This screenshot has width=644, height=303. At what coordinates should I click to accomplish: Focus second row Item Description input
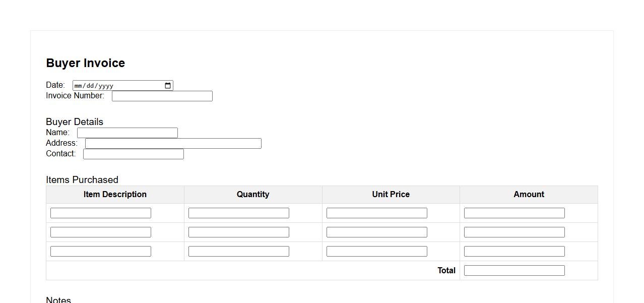coord(100,232)
